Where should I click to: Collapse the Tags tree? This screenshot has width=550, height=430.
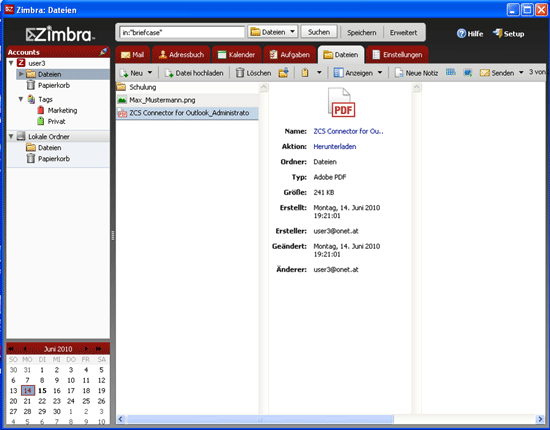tap(21, 99)
